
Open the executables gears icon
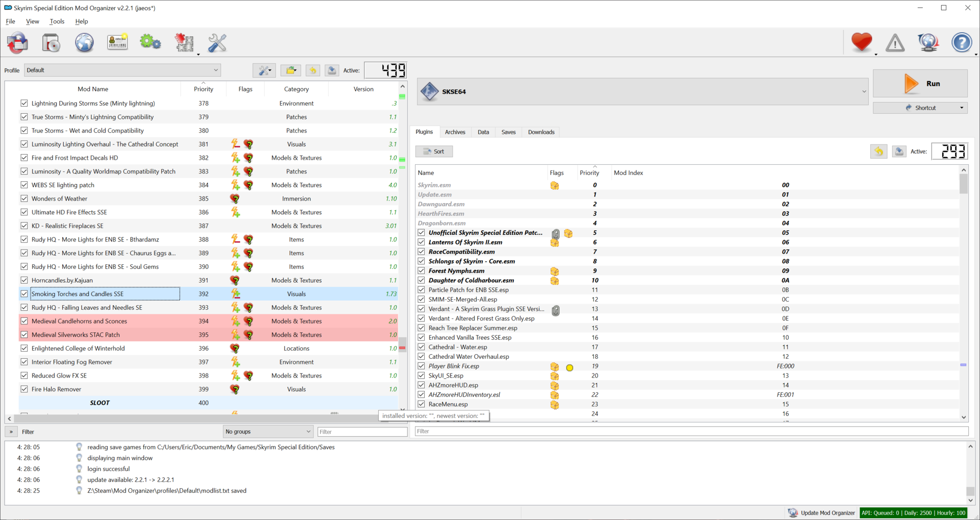[151, 42]
